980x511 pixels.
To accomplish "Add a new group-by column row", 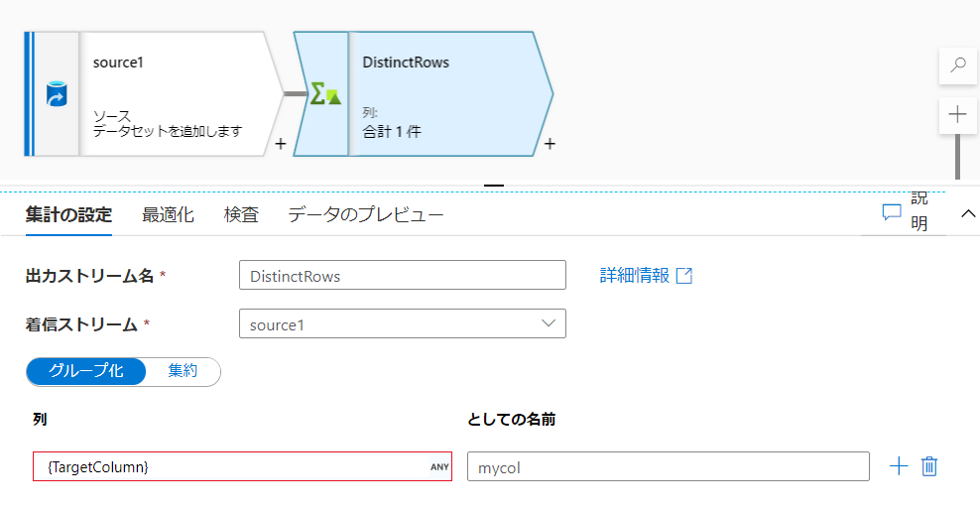I will pyautogui.click(x=898, y=466).
